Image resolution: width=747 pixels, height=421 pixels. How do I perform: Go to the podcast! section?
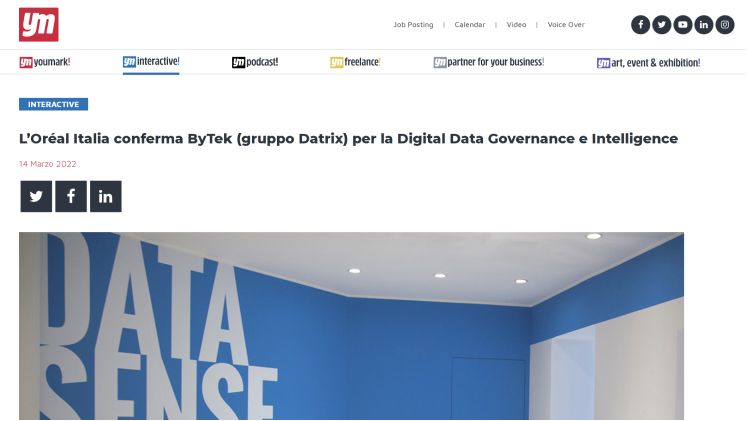(x=255, y=62)
